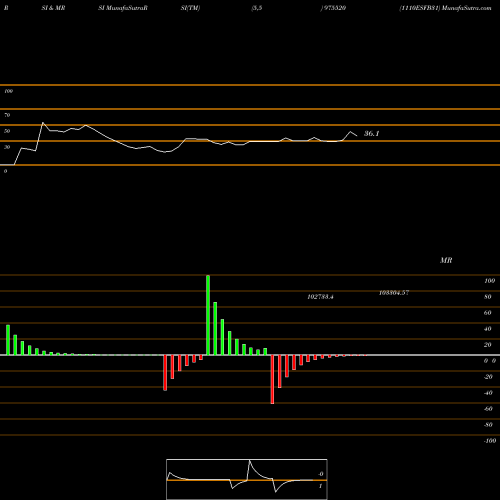The height and width of the screenshot is (500, 500).
Task: Click the MR axis label -60
Action: coord(488,409)
